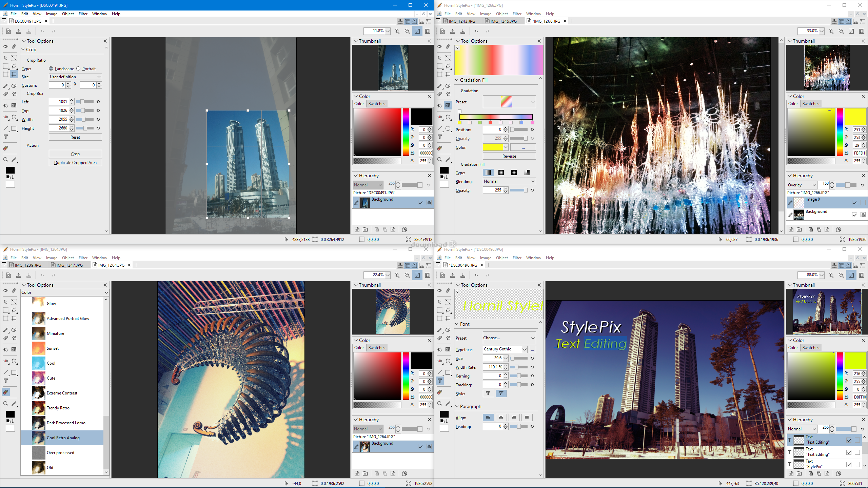Image resolution: width=868 pixels, height=488 pixels.
Task: Click "..." button next to gradation Color
Action: (x=523, y=147)
